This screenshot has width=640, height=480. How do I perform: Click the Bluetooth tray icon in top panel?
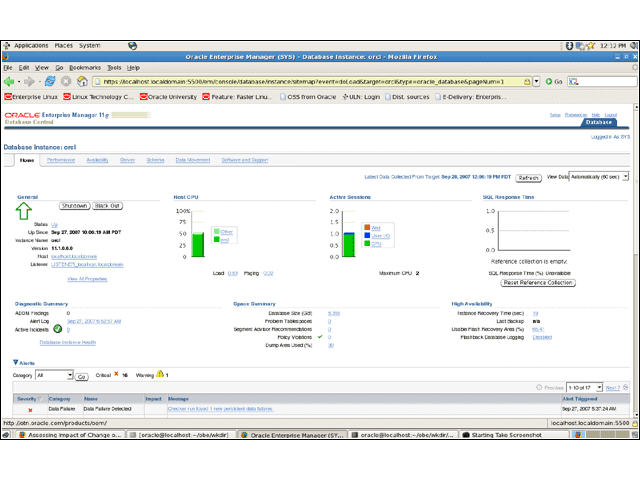pos(569,46)
